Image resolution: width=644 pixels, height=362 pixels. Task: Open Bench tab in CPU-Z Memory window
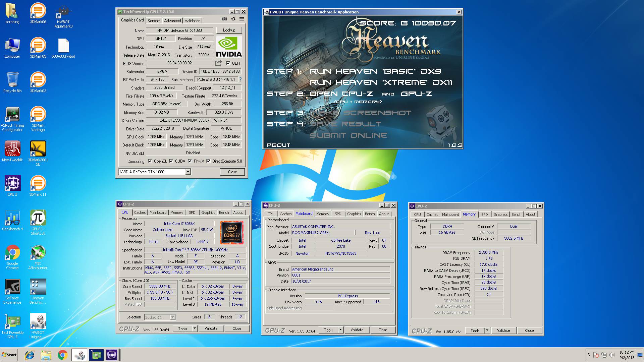click(517, 215)
